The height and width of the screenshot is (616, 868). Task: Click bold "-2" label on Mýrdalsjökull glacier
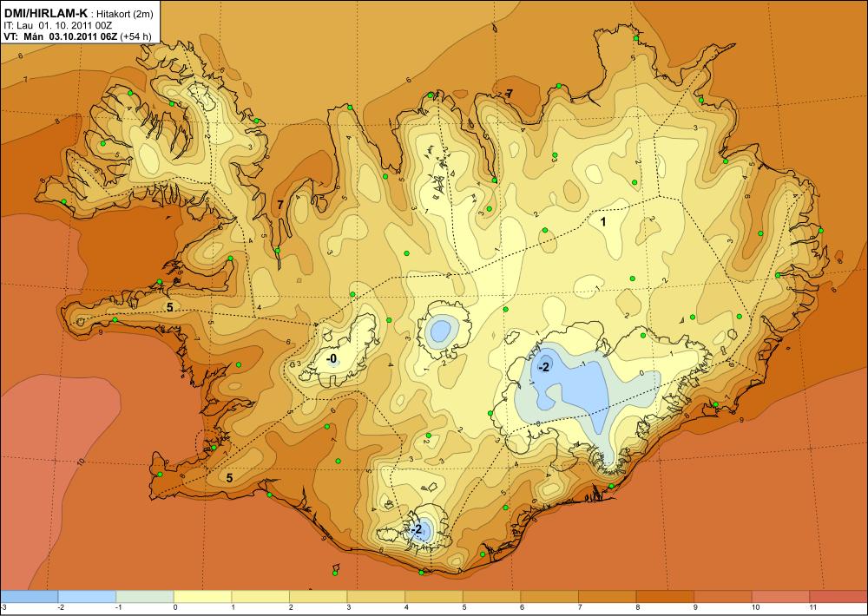coord(416,529)
